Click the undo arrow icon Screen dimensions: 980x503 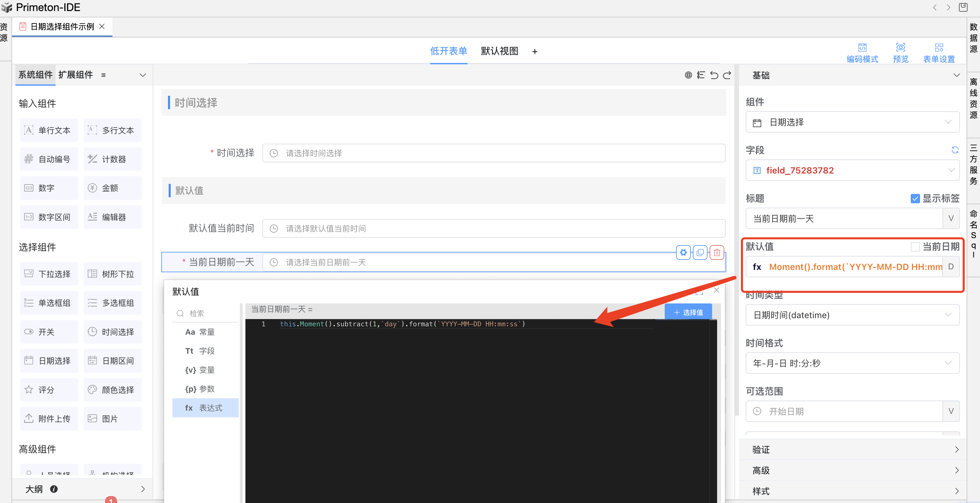click(714, 75)
